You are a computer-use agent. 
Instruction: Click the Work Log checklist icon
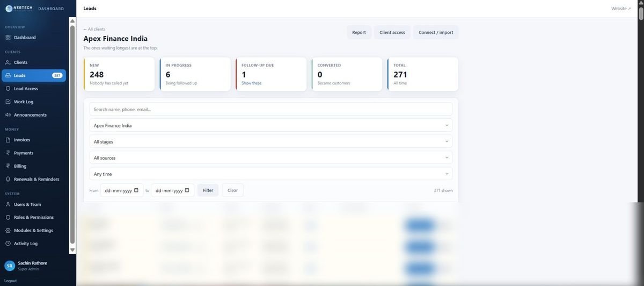click(8, 102)
